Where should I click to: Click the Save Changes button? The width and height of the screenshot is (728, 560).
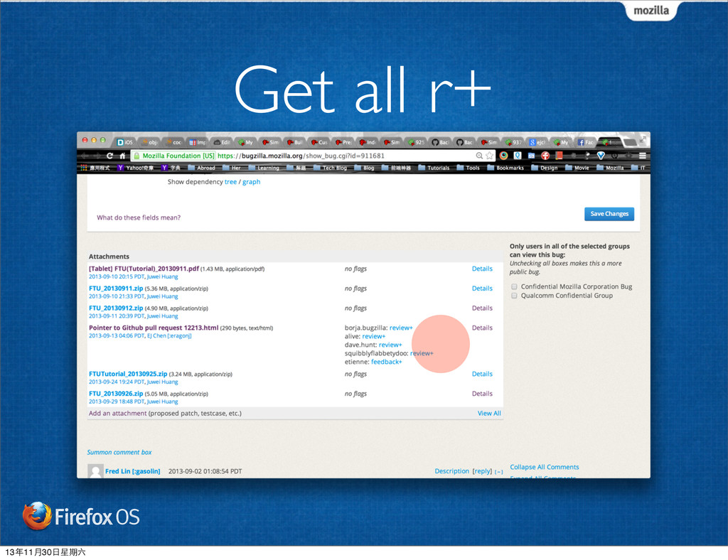[x=609, y=214]
